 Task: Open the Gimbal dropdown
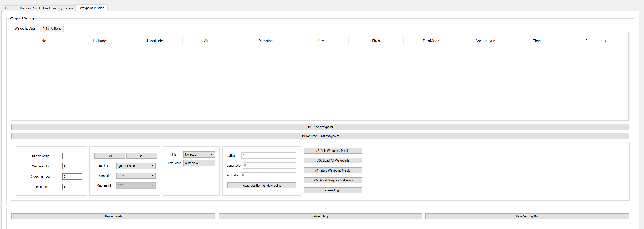pos(136,176)
